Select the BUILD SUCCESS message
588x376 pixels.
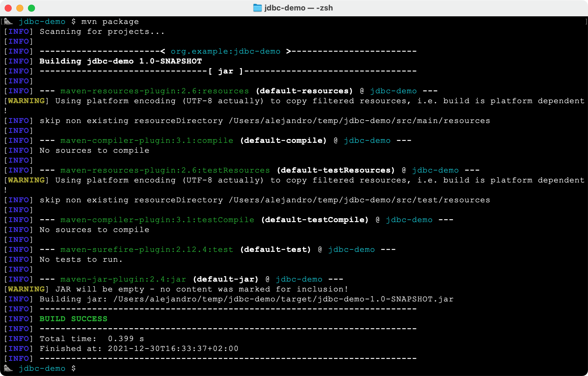[x=73, y=319]
